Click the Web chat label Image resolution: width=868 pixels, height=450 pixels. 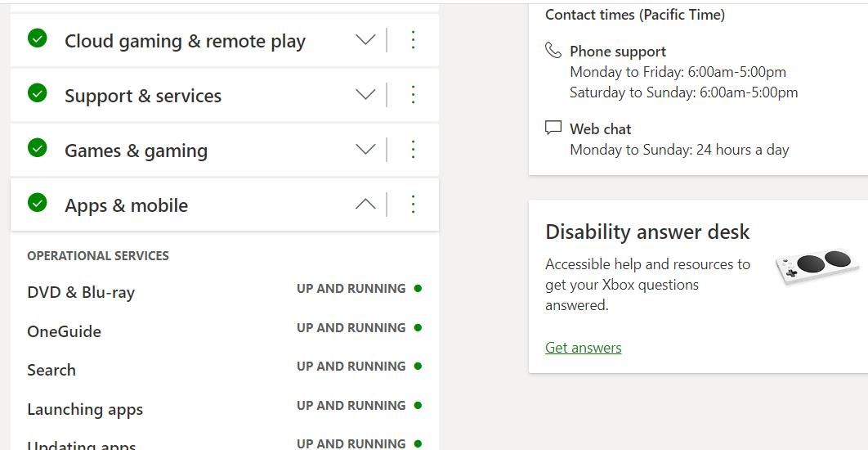(x=601, y=128)
